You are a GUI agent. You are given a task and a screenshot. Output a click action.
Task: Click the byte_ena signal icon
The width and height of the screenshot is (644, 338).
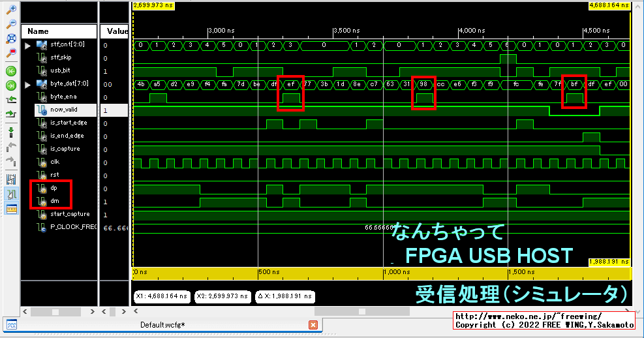point(42,97)
